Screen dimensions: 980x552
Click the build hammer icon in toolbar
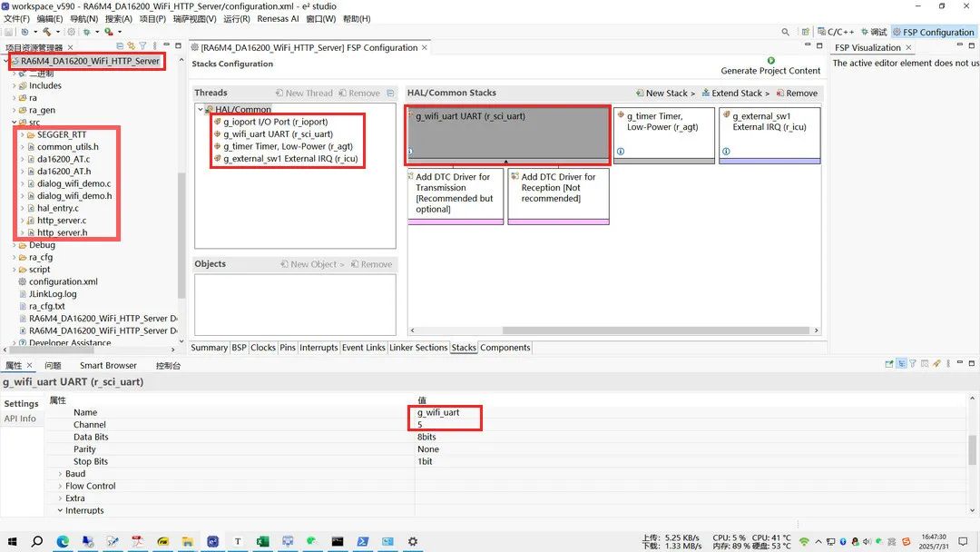[47, 32]
